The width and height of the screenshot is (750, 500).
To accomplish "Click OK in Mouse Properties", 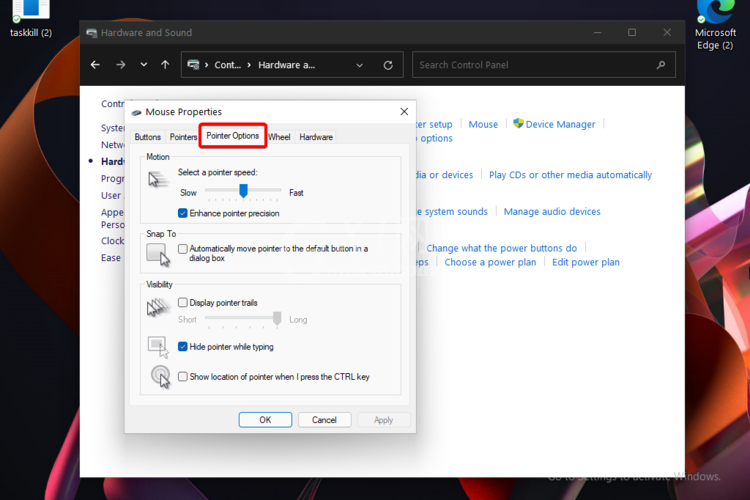I will pos(265,420).
